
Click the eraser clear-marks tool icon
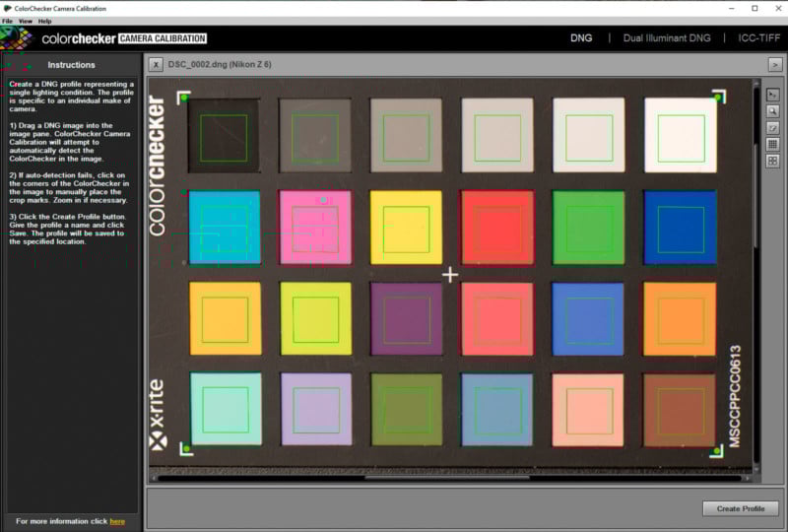tap(773, 128)
